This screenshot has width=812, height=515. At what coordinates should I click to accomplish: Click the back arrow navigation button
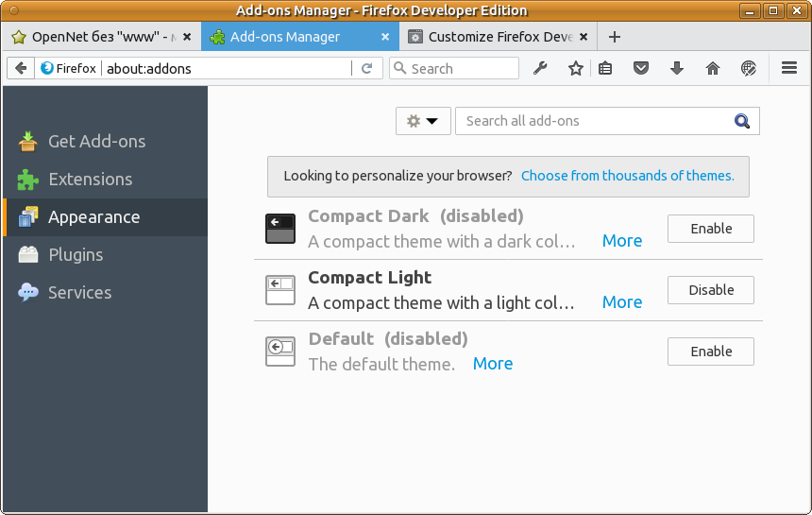coord(21,68)
